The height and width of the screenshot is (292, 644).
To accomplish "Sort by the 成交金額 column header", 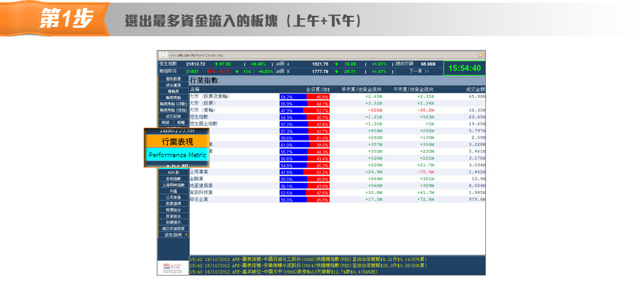I will click(475, 89).
